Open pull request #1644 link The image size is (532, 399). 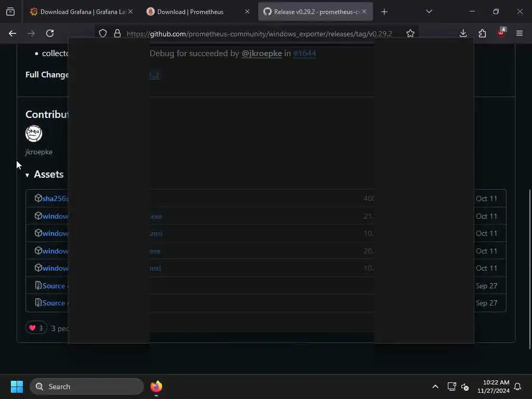tap(304, 54)
